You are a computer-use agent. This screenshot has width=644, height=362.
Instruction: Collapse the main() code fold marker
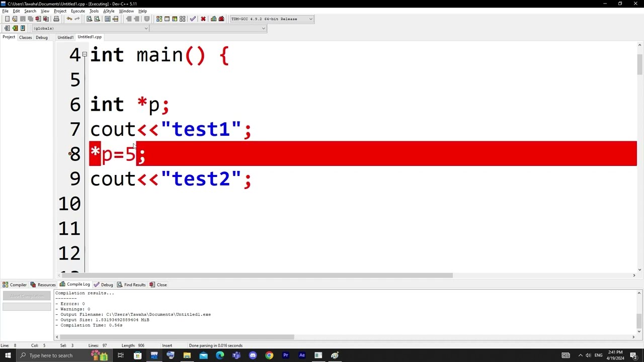(85, 54)
